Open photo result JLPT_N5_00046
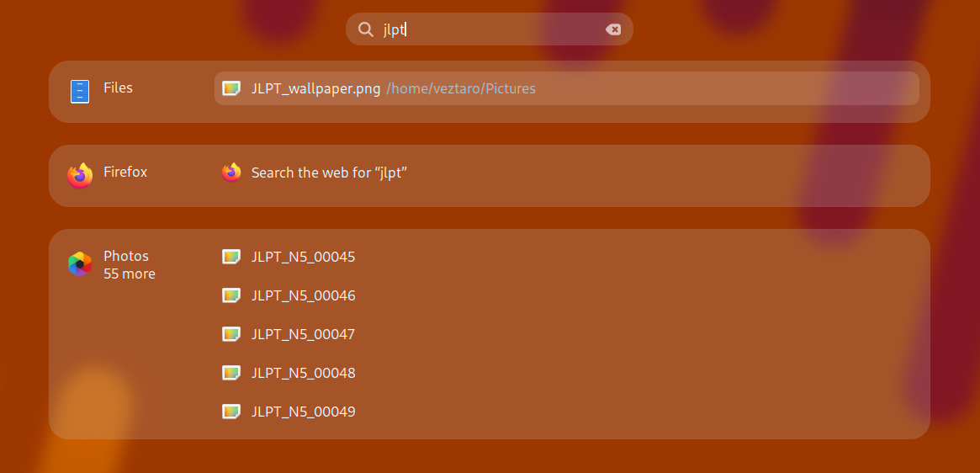Viewport: 980px width, 473px height. point(303,295)
